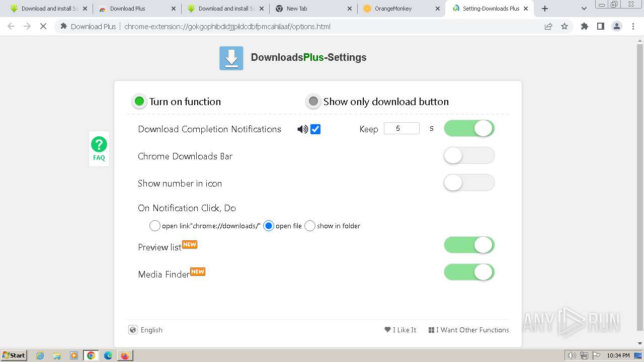The image size is (644, 362).
Task: Click the network tray icon
Action: 584,355
